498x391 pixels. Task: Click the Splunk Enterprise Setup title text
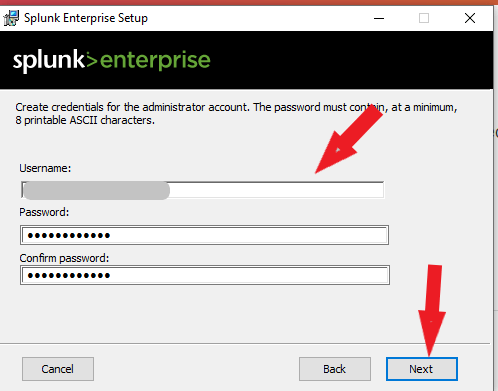(86, 18)
